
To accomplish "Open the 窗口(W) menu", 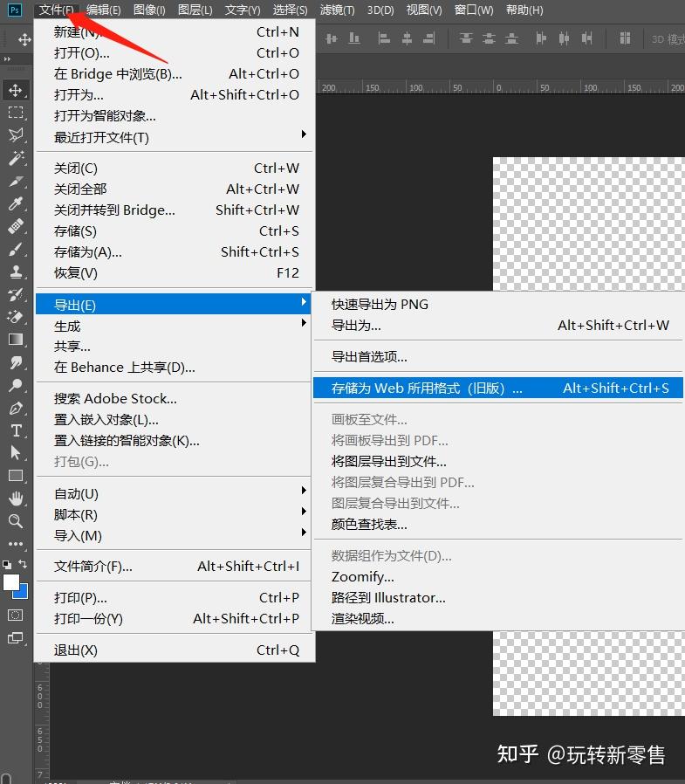I will (474, 10).
